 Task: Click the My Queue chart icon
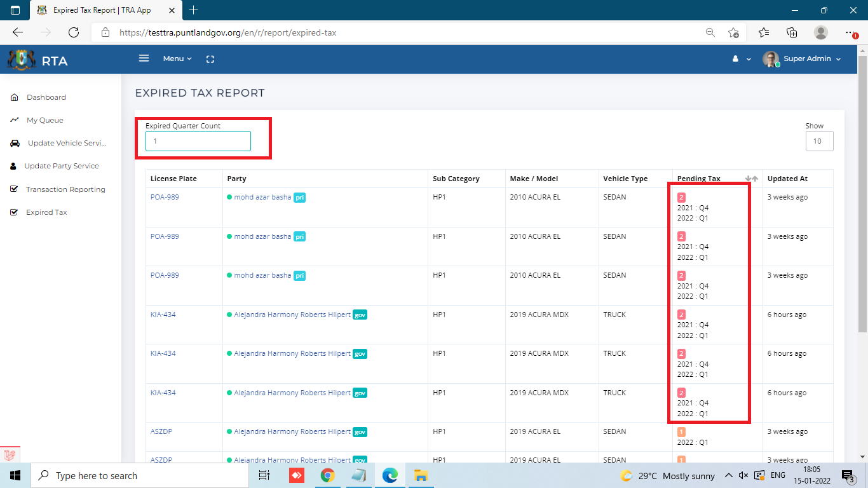(14, 120)
